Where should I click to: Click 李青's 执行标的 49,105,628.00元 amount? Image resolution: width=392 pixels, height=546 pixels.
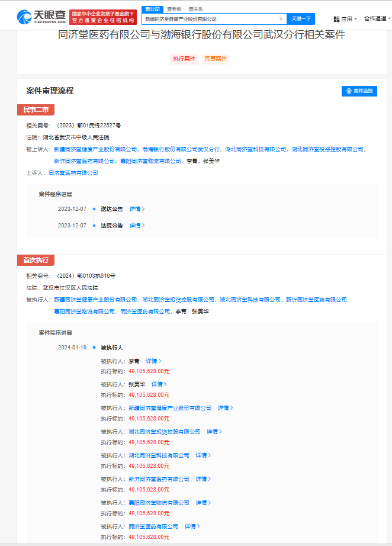149,371
